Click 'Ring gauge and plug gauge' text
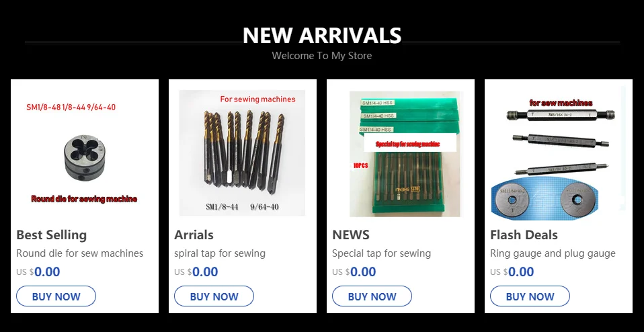Viewport: 644px width, 332px height. (x=553, y=253)
